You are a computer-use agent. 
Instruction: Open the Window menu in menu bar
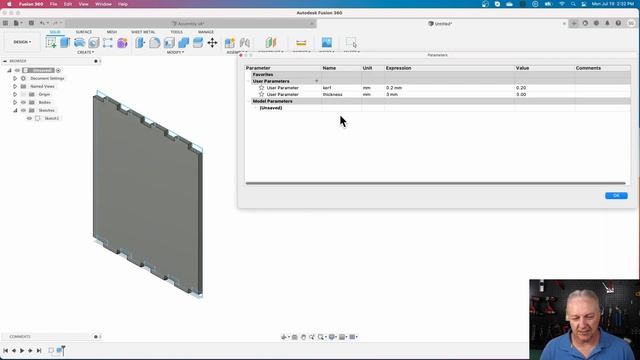pos(103,4)
